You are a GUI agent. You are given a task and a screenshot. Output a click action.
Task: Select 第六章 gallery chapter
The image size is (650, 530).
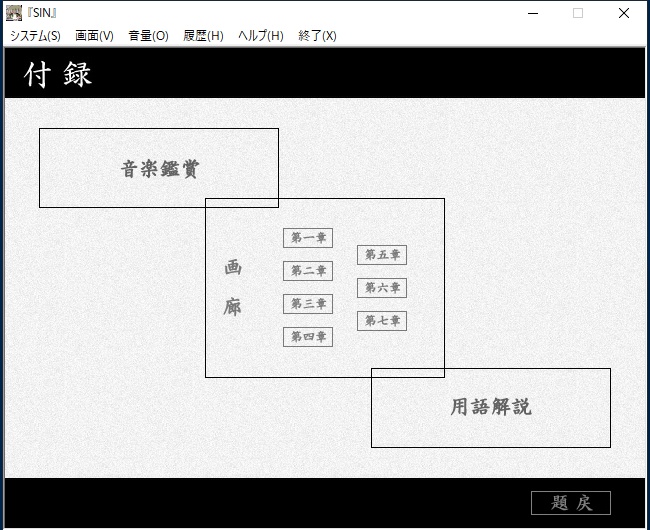pos(382,288)
